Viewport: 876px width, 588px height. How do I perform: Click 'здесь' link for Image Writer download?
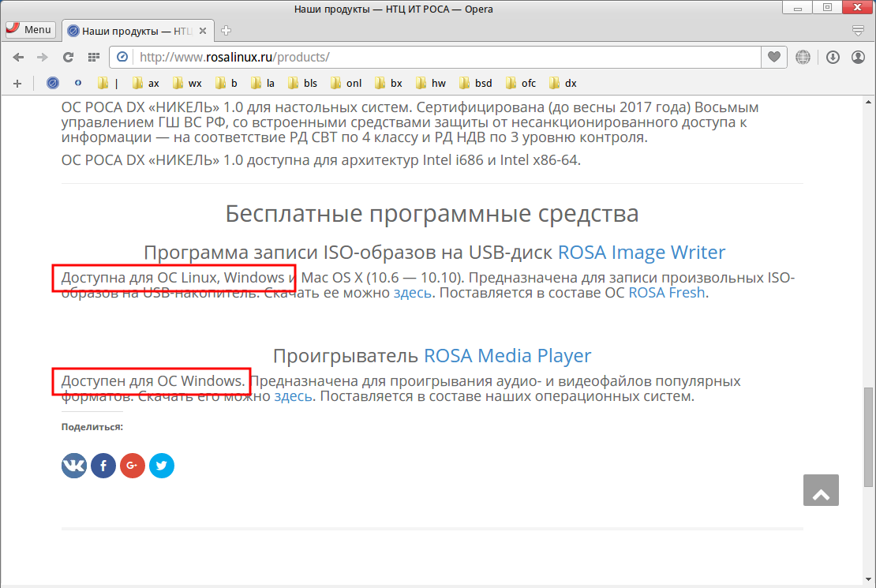(412, 292)
